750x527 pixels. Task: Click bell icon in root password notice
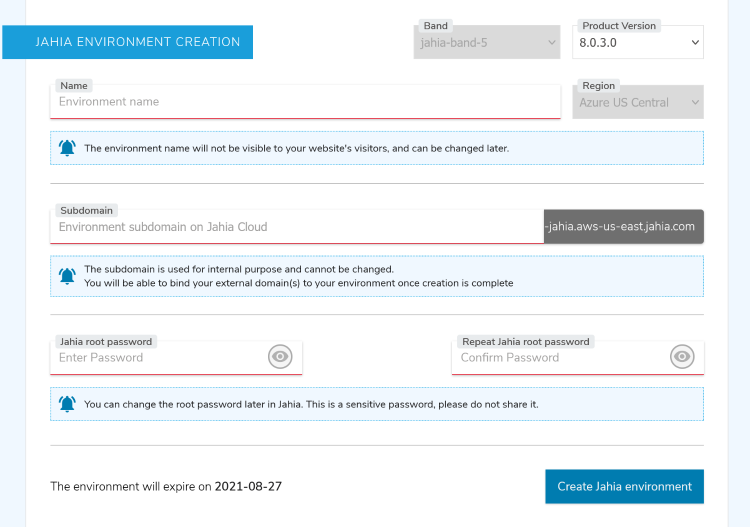67,404
